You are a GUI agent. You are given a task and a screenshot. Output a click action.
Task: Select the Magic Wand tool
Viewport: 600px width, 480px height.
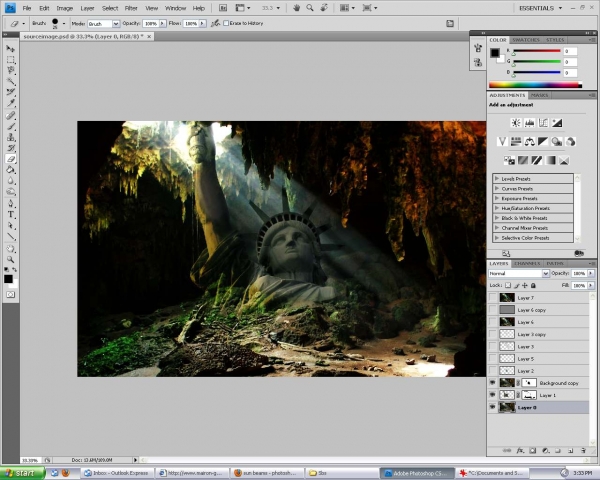[11, 82]
